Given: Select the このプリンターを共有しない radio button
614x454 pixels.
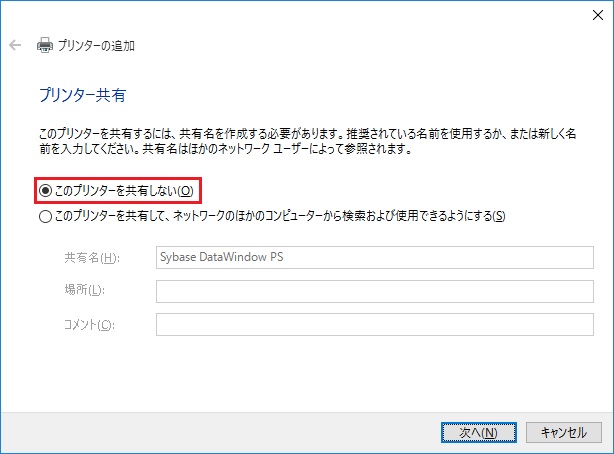Looking at the screenshot, I should pos(44,190).
